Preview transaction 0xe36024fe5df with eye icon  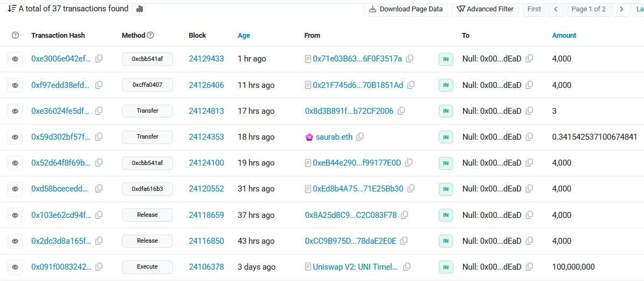15,111
